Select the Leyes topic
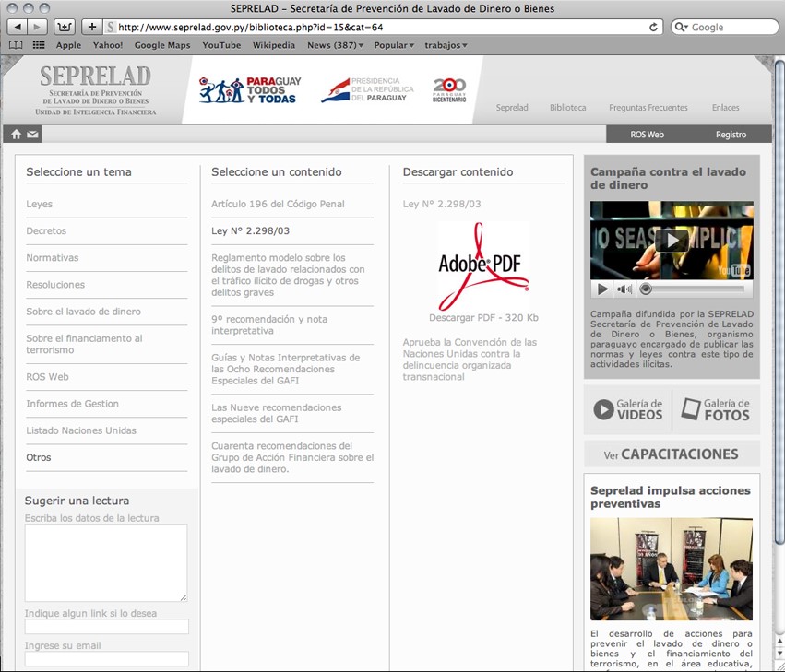 point(39,204)
